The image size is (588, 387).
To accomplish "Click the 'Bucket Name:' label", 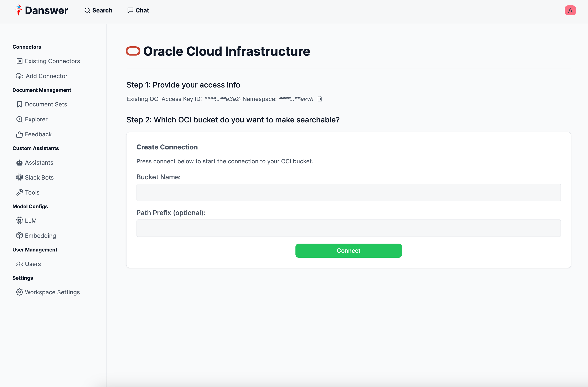I will click(159, 177).
